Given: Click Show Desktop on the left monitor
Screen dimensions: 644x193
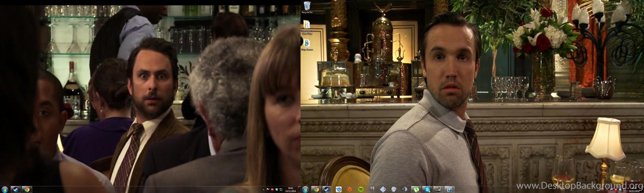Looking at the screenshot, I should [x=299, y=189].
